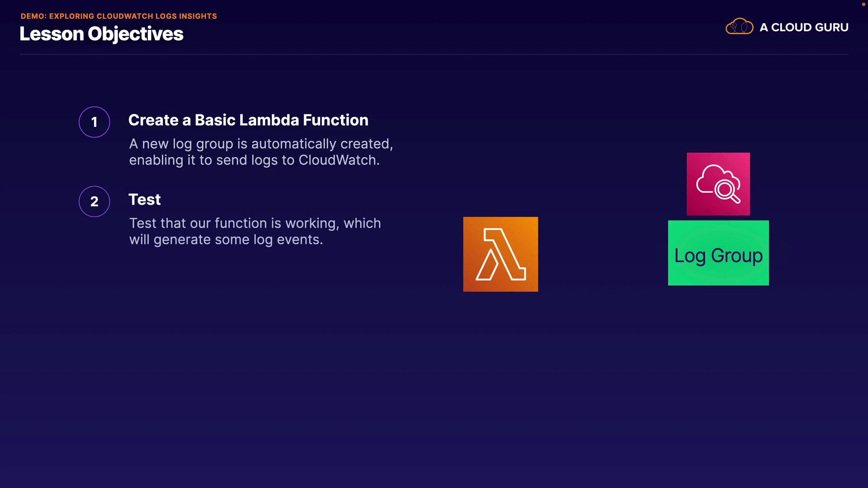Click the small orange dot in corner
The height and width of the screenshot is (488, 868).
coord(863,4)
